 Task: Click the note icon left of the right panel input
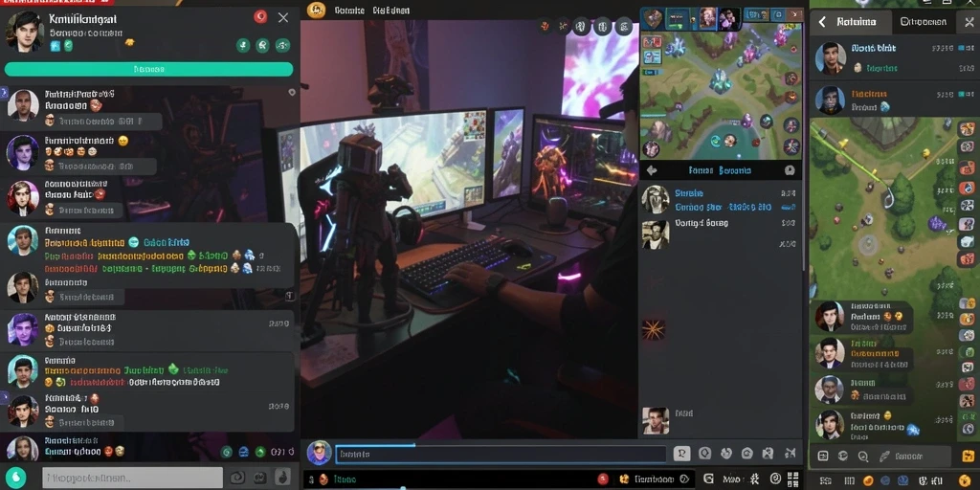[x=823, y=457]
